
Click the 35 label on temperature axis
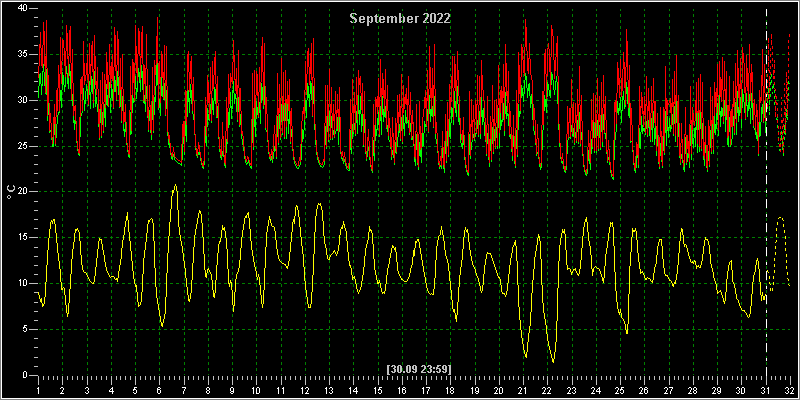(23, 54)
